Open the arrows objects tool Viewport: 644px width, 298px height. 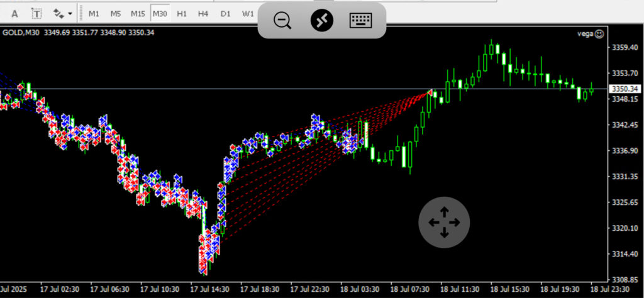coord(58,14)
